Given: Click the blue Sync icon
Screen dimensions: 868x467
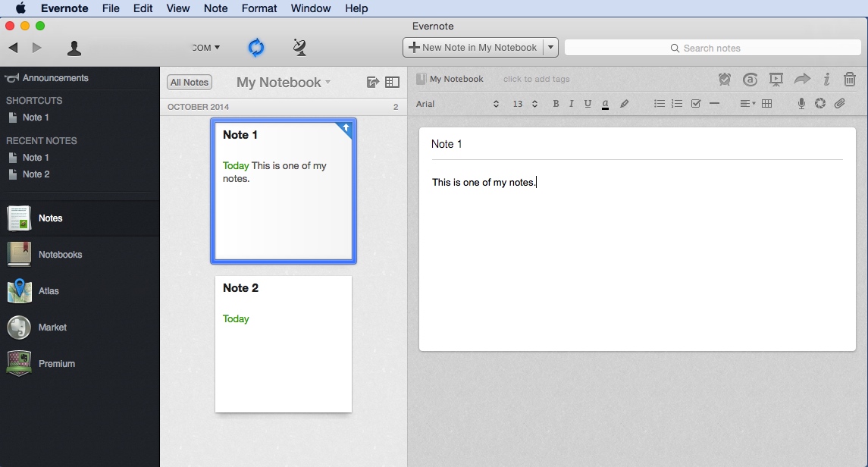Looking at the screenshot, I should 256,48.
